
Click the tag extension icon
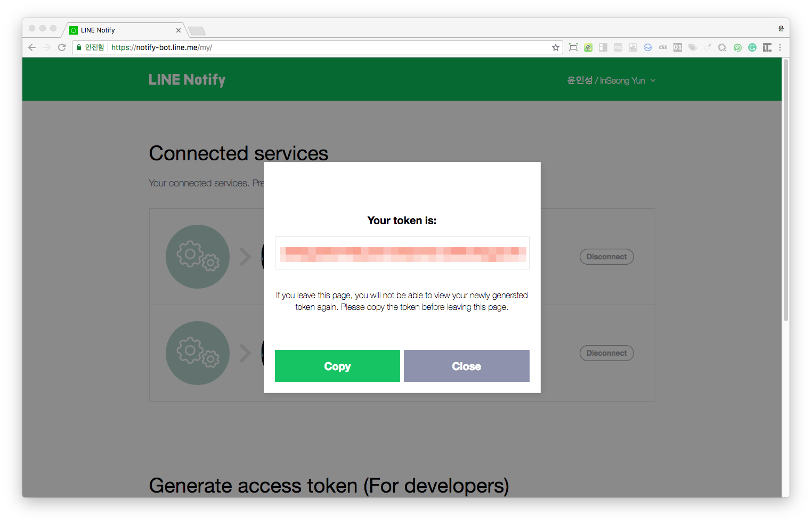click(x=693, y=47)
